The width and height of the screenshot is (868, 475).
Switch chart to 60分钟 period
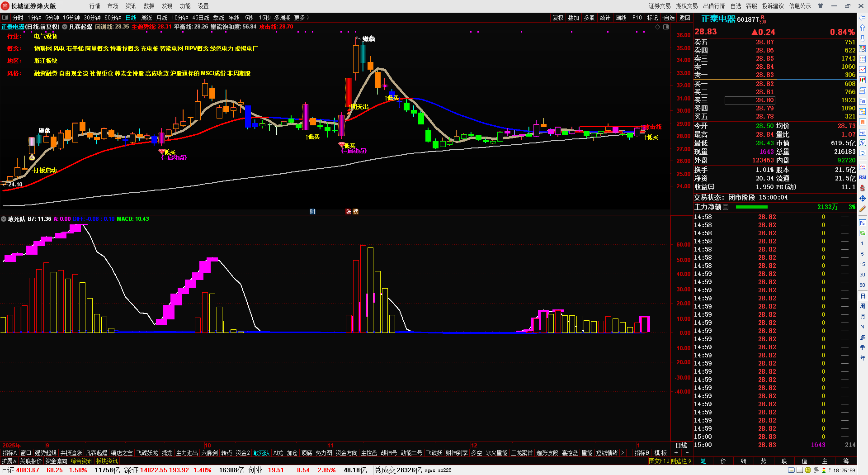pyautogui.click(x=113, y=18)
